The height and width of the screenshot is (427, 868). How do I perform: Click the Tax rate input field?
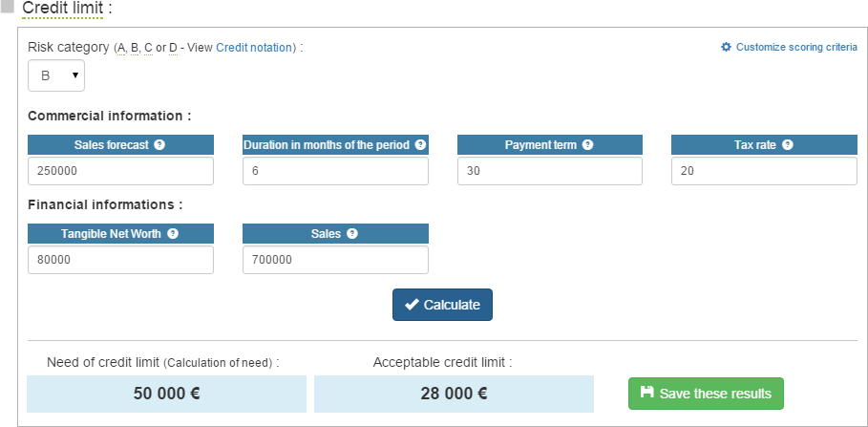(x=764, y=171)
